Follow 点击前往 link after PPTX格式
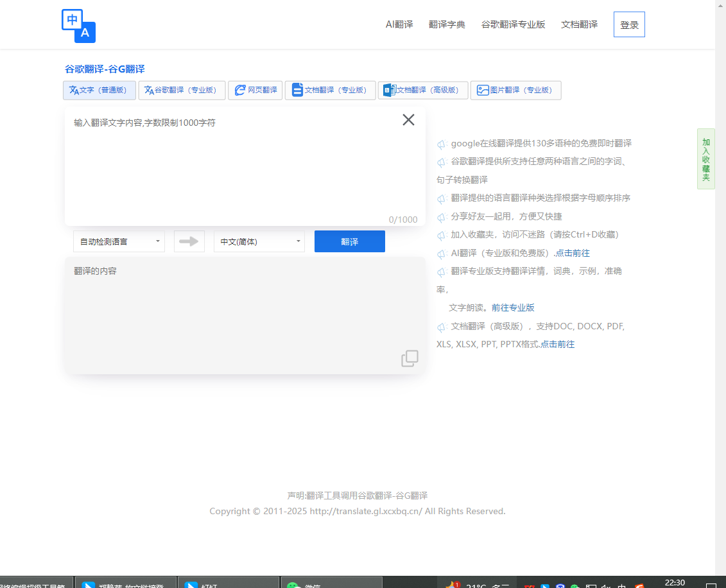Image resolution: width=726 pixels, height=588 pixels. (x=557, y=345)
